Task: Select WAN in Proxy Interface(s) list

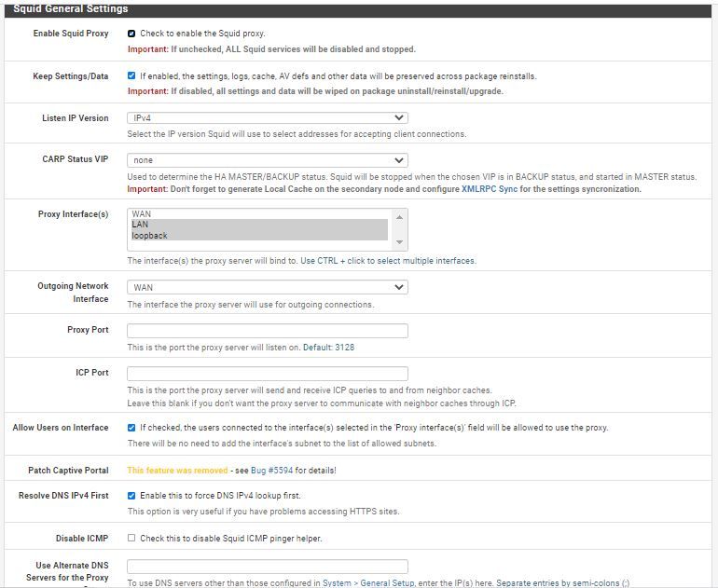Action: (x=259, y=213)
